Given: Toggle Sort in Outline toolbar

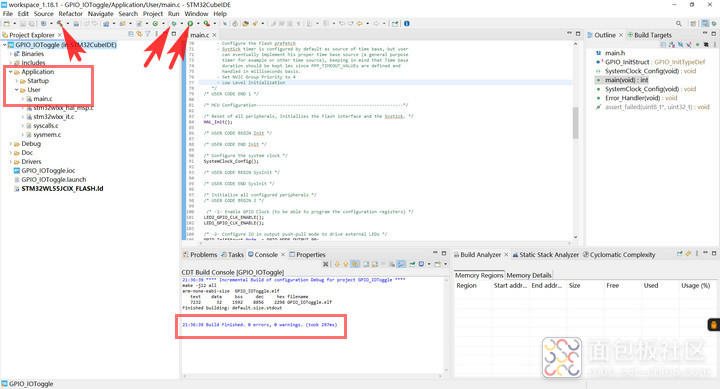Looking at the screenshot, I should 672,45.
